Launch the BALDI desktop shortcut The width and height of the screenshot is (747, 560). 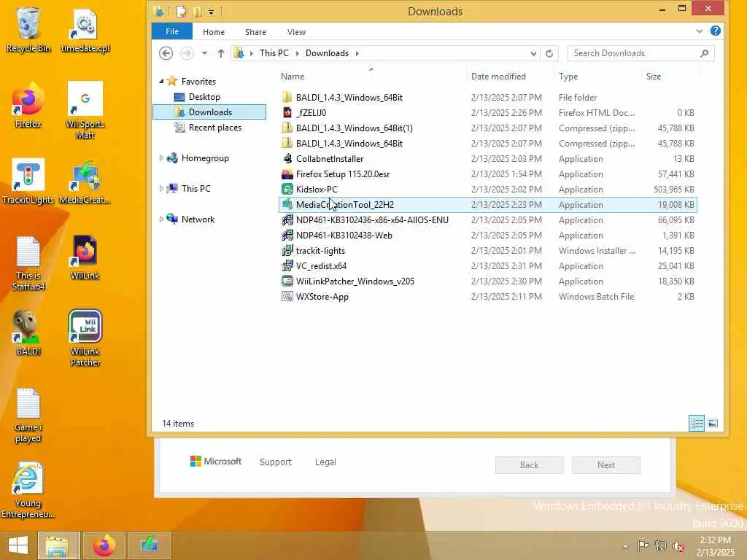[28, 332]
